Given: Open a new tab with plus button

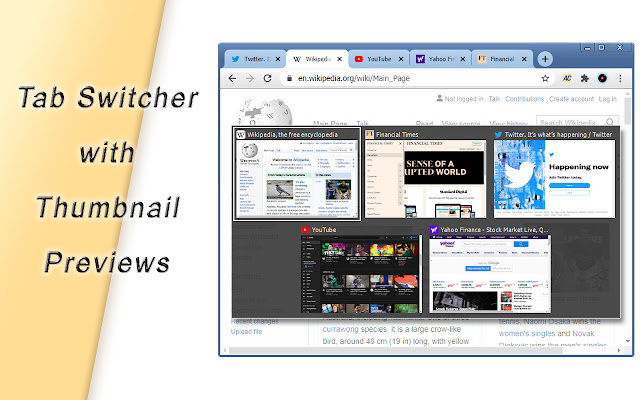Looking at the screenshot, I should coord(545,59).
